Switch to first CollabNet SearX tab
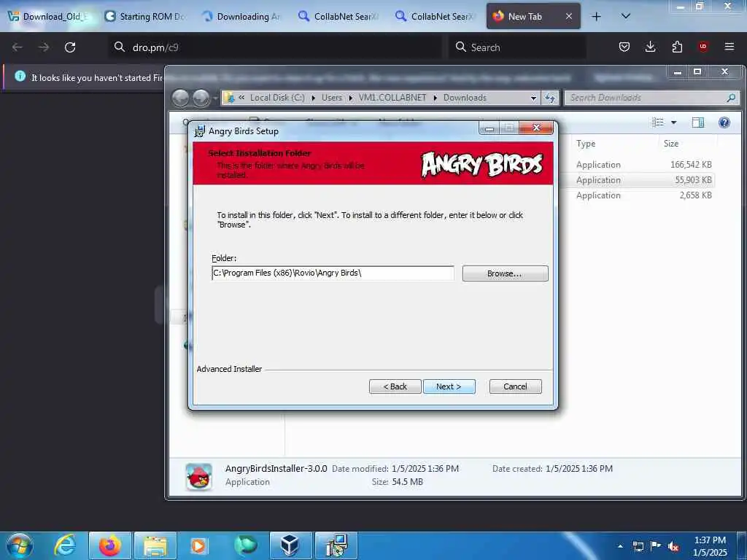 coord(340,16)
